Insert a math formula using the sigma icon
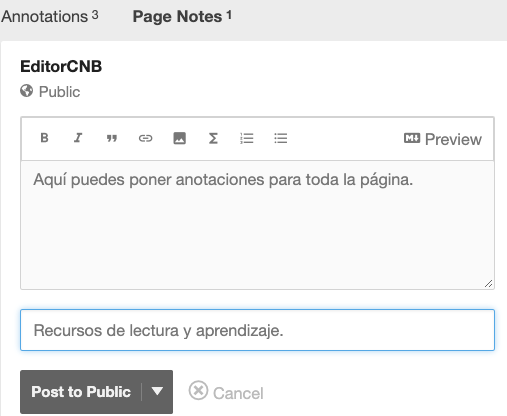The width and height of the screenshot is (507, 416). (x=213, y=138)
